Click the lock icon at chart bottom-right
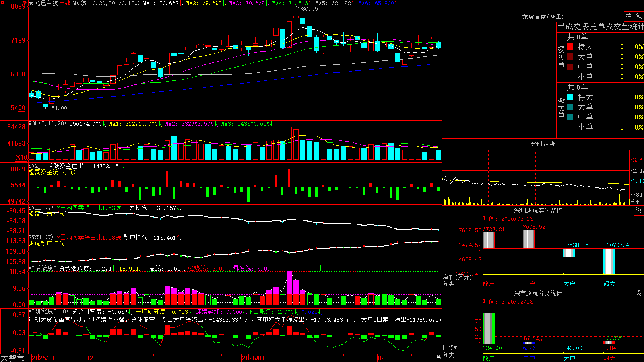 click(x=438, y=357)
